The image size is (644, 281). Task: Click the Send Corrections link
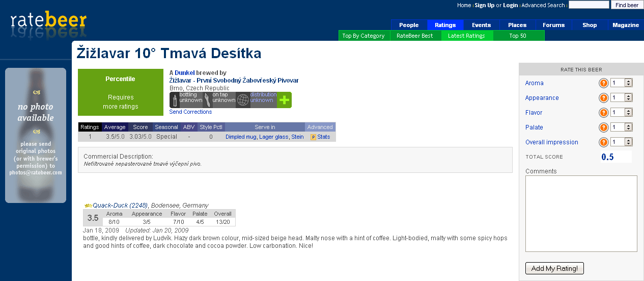[191, 112]
